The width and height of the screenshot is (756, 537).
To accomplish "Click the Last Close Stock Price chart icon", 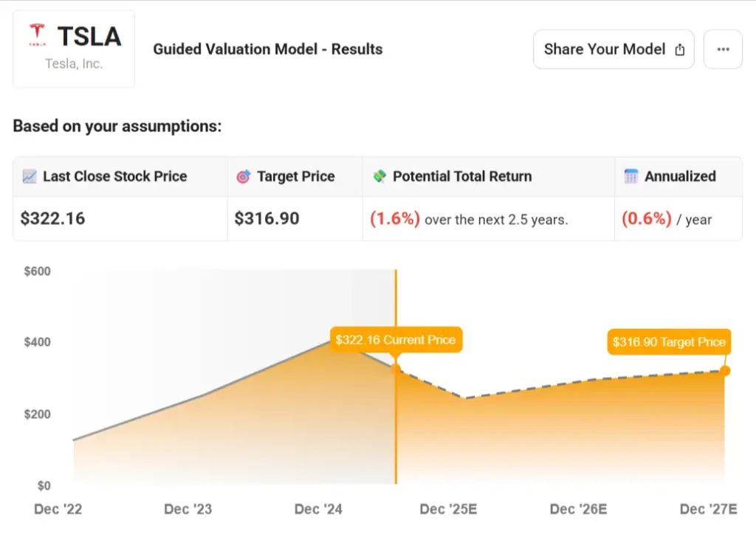I will [x=30, y=176].
